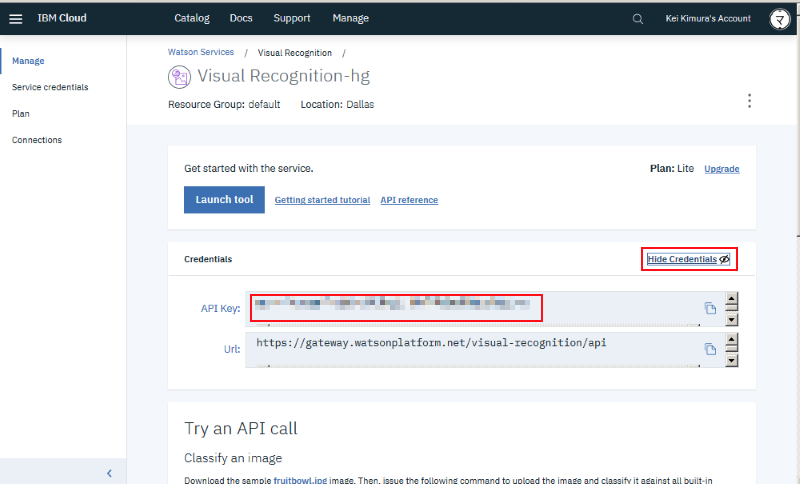The image size is (800, 484).
Task: Open the Manage menu in top bar
Action: coord(351,18)
